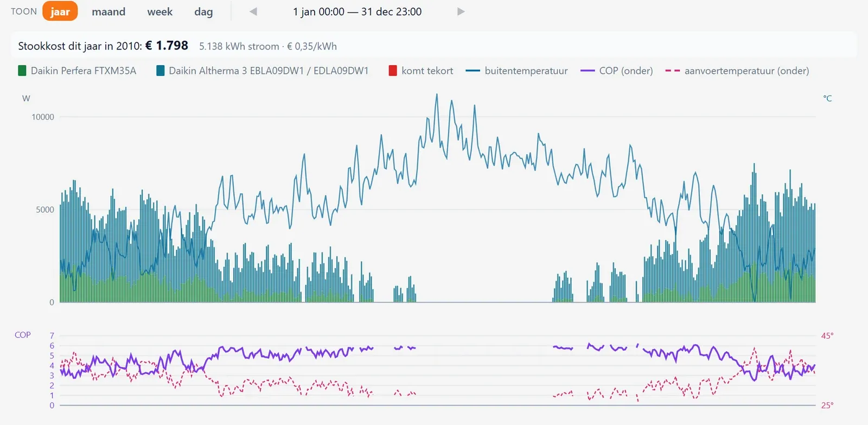Click the Stookkost dit jaar label
The height and width of the screenshot is (425, 868).
[80, 46]
